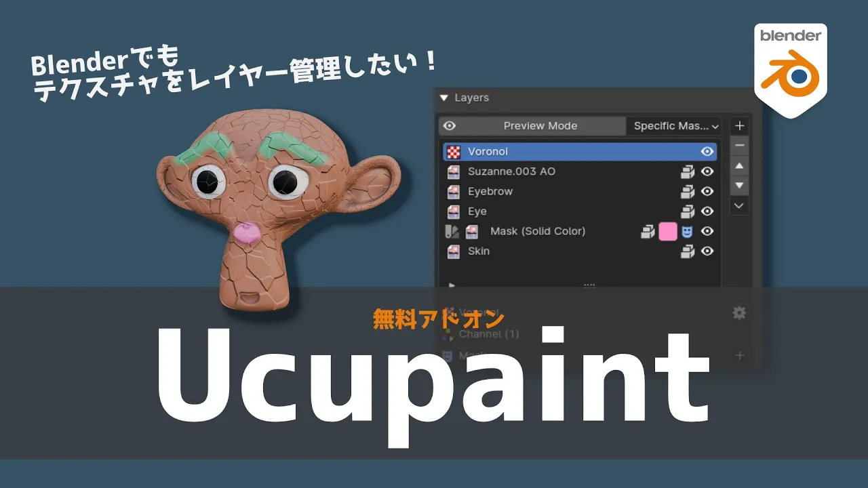Click the gear settings icon below the layer list
Image resolution: width=868 pixels, height=488 pixels.
tap(739, 312)
